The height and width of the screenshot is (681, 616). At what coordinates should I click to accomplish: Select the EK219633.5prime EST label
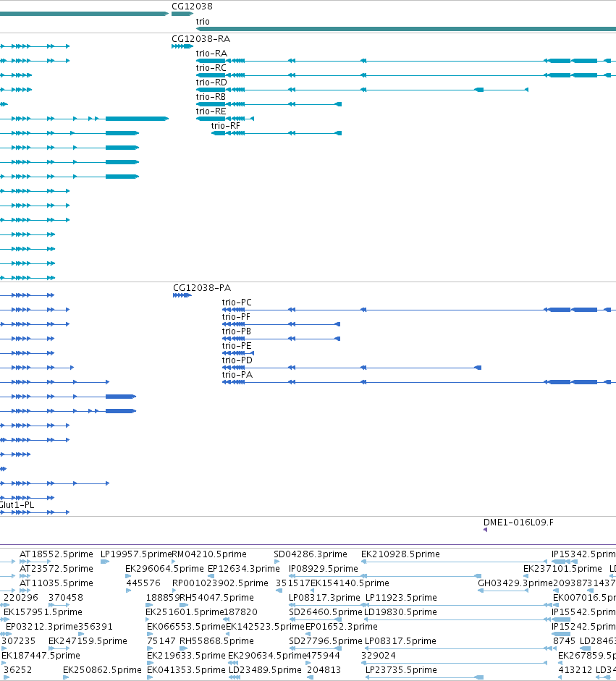click(x=186, y=656)
